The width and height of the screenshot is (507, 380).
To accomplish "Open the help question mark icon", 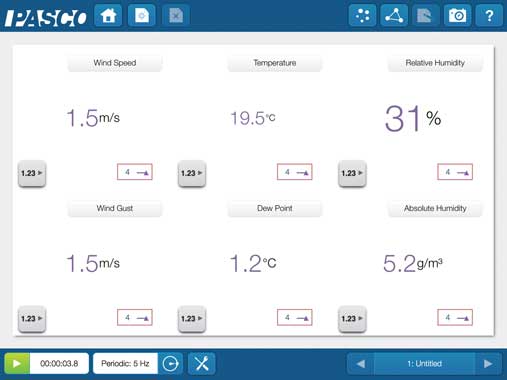I will click(x=489, y=16).
